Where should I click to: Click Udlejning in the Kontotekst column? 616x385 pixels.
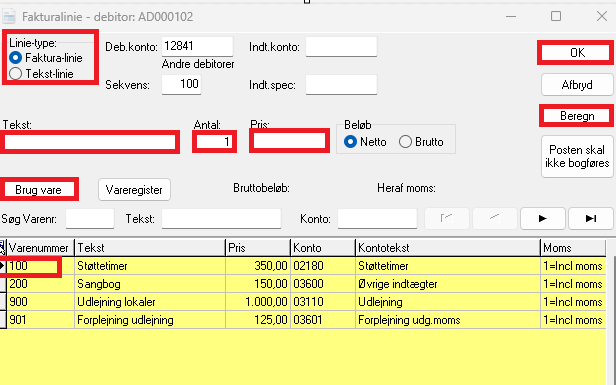[448, 302]
